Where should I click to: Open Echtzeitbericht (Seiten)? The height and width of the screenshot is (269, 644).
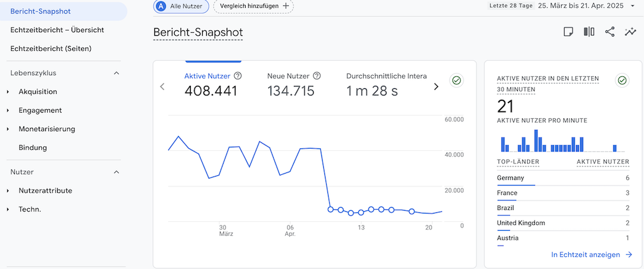(51, 48)
